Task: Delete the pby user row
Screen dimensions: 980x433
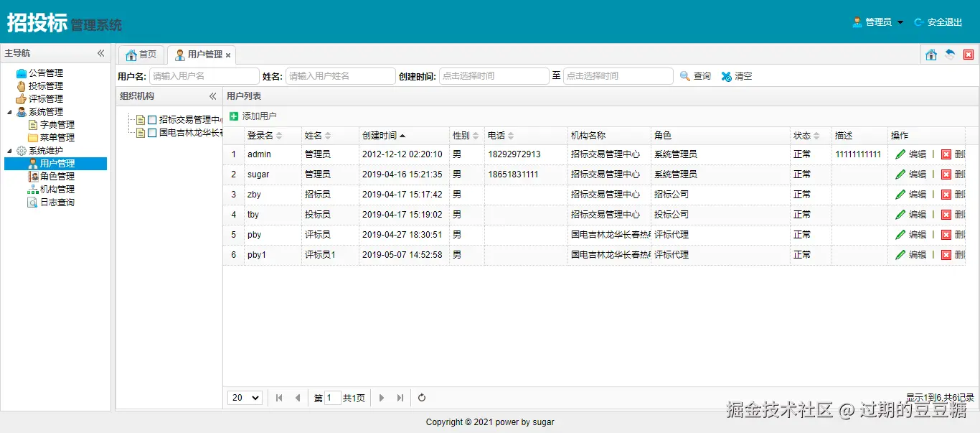Action: (x=953, y=235)
